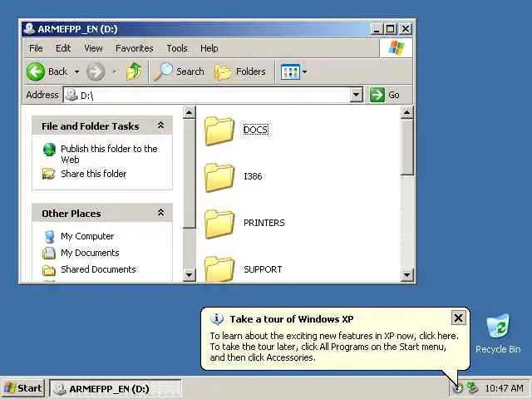Open the Tools menu

pos(177,48)
